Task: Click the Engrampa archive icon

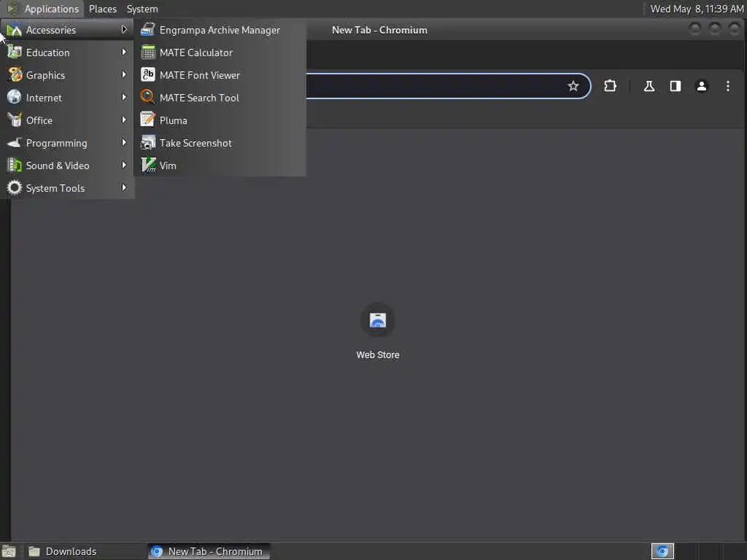Action: 147,29
